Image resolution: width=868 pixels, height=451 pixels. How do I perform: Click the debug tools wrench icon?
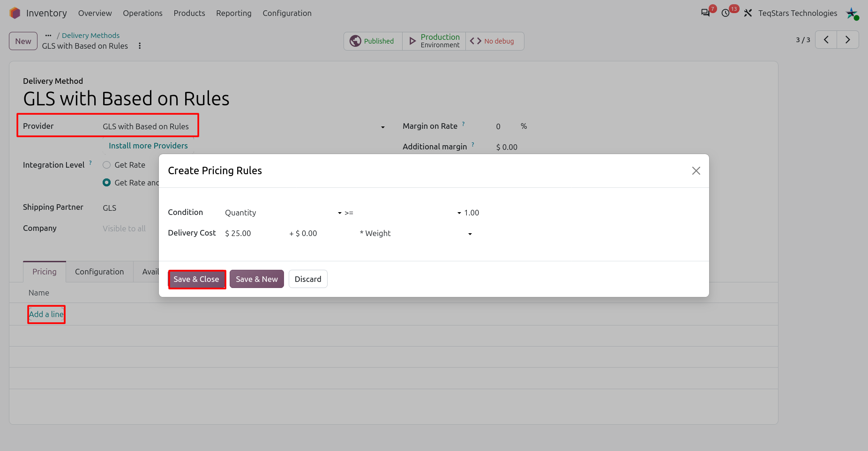click(748, 13)
